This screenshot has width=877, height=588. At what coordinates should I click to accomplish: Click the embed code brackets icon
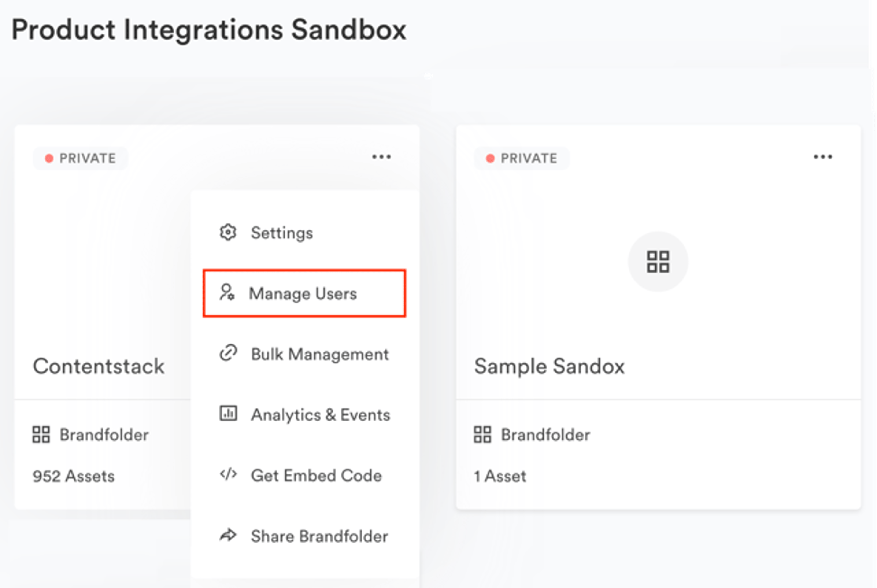point(228,474)
